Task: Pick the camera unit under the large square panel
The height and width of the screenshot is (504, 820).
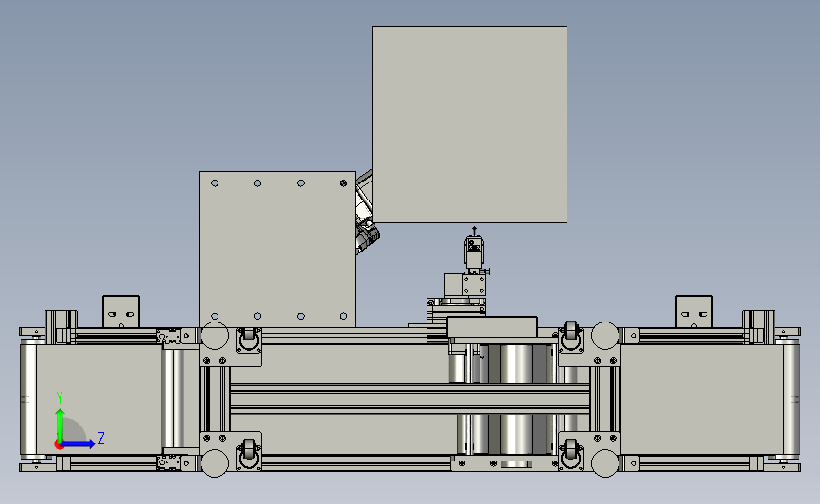Action: [x=475, y=251]
